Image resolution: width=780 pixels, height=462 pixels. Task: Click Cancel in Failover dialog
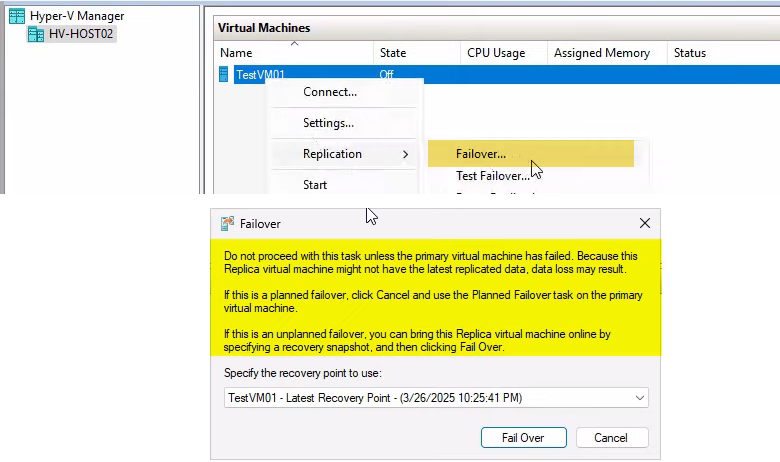pos(612,438)
